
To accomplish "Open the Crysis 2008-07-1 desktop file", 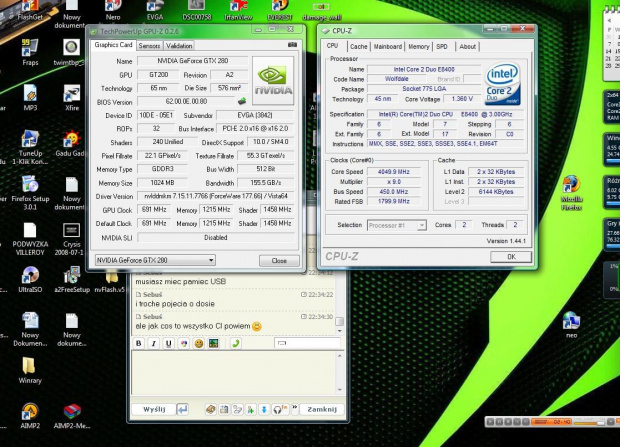I will click(x=72, y=238).
